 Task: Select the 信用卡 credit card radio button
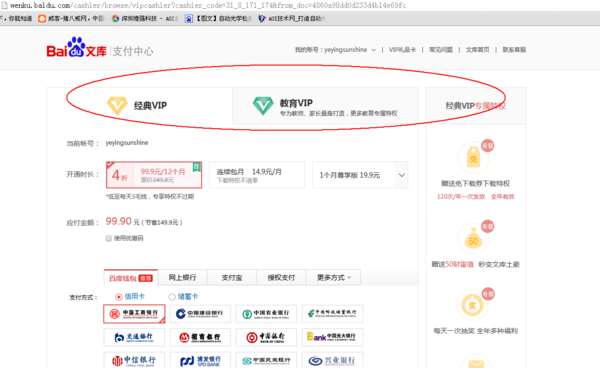(119, 296)
